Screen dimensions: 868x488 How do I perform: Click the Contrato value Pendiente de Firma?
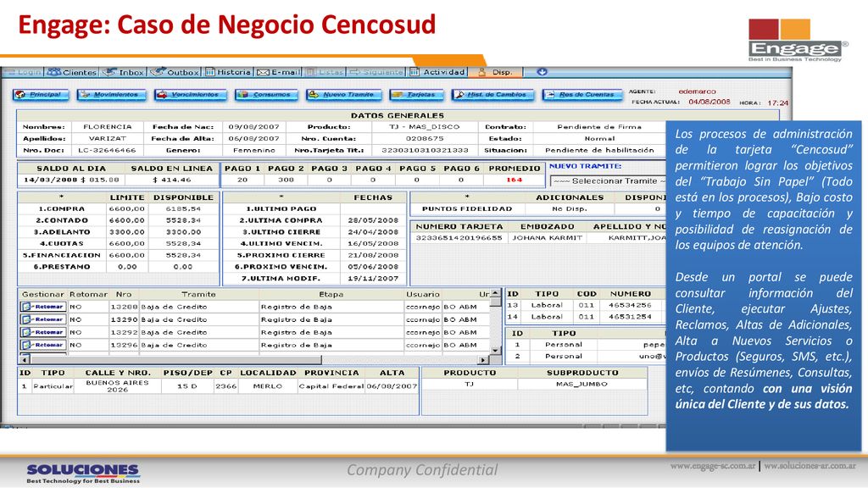point(599,127)
